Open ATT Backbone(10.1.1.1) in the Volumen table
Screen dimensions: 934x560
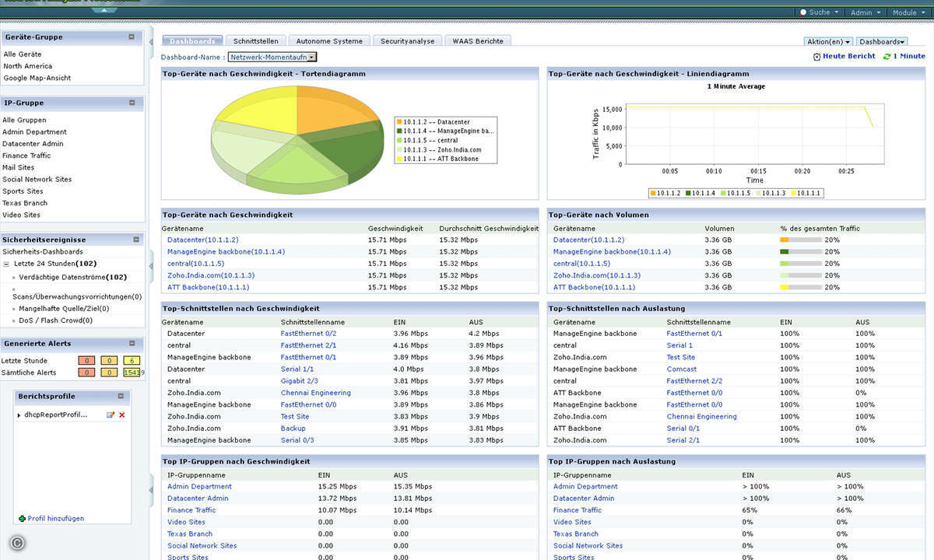tap(594, 288)
